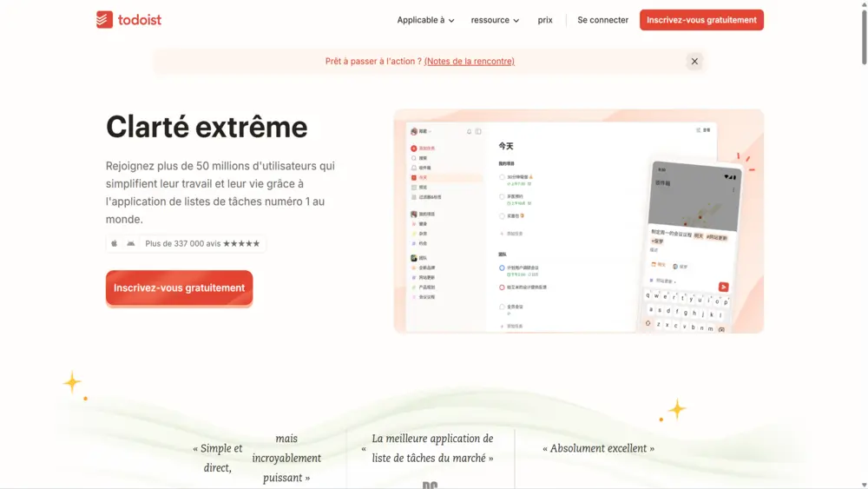The height and width of the screenshot is (489, 868).
Task: Open the "Se connecter" login link
Action: 602,20
